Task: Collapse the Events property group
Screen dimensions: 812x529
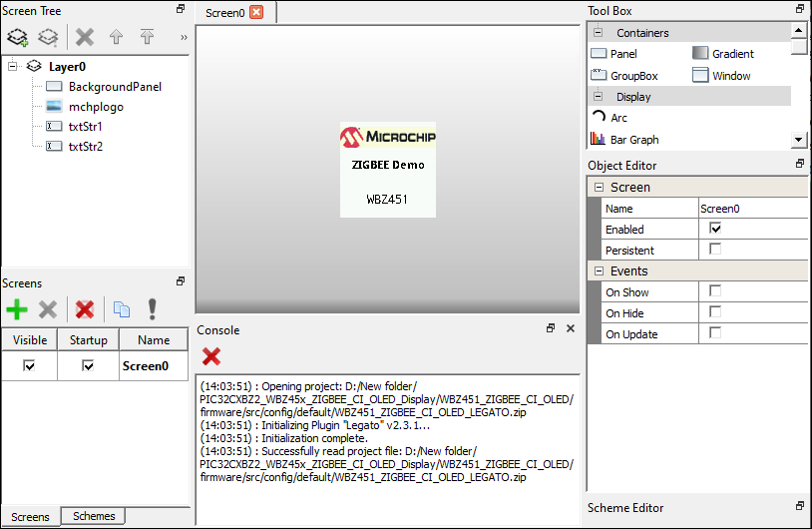Action: tap(599, 270)
